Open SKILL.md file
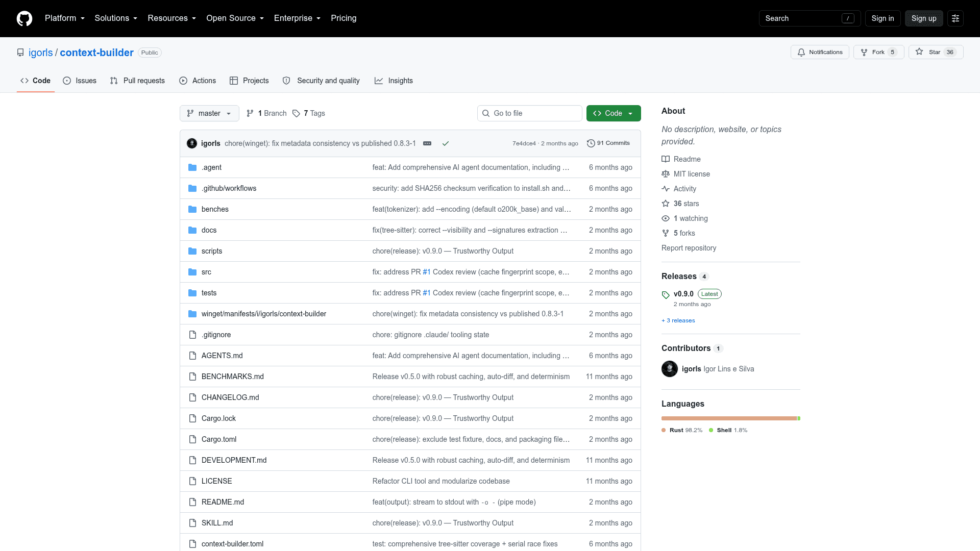Image resolution: width=980 pixels, height=551 pixels. (217, 523)
